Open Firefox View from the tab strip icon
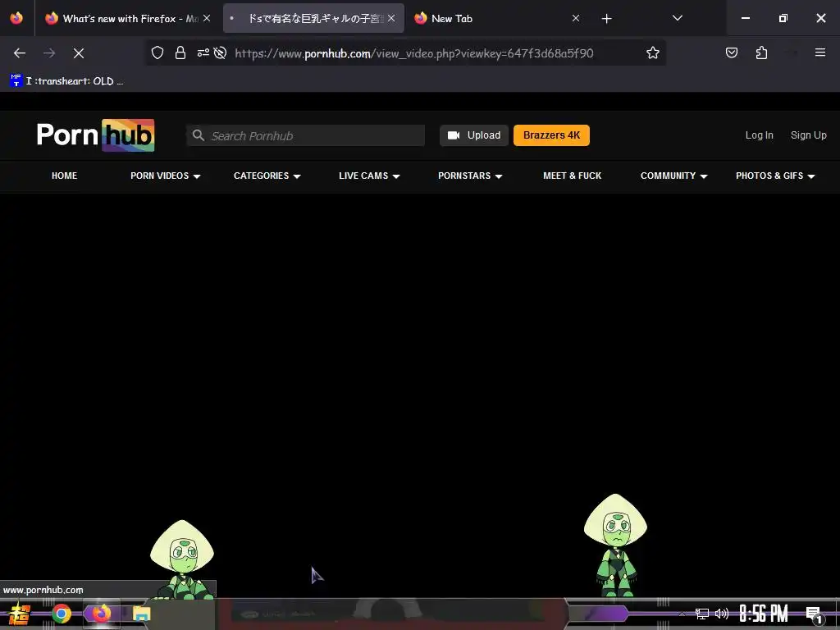This screenshot has height=630, width=840. [x=16, y=18]
